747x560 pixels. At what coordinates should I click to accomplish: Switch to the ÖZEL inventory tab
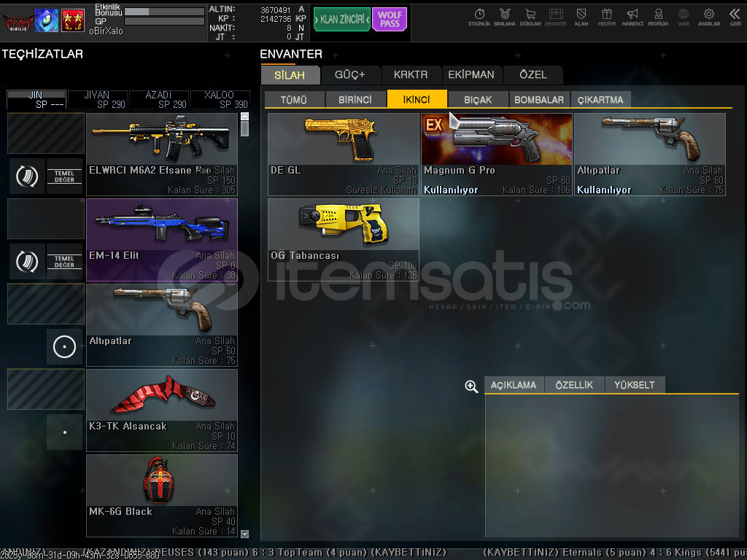(533, 75)
